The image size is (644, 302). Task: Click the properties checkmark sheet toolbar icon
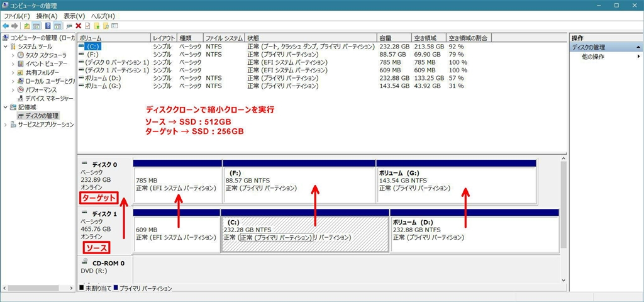tap(87, 26)
